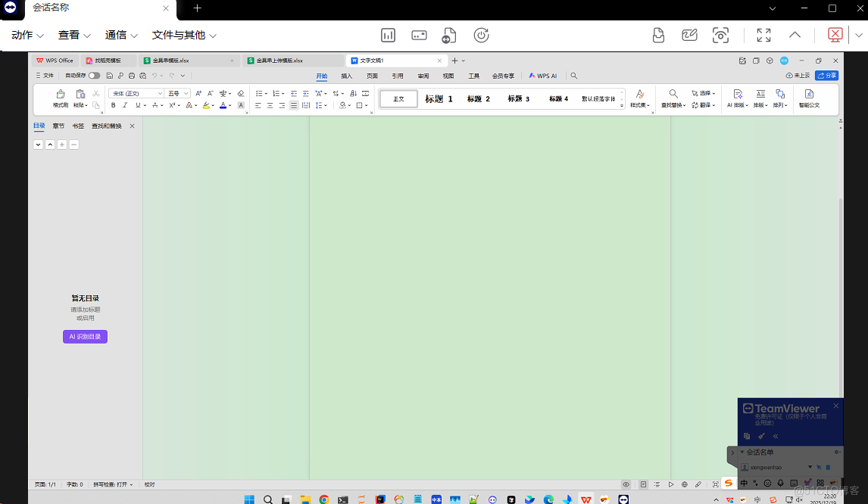Click the AI 识别目录 button

tap(85, 337)
